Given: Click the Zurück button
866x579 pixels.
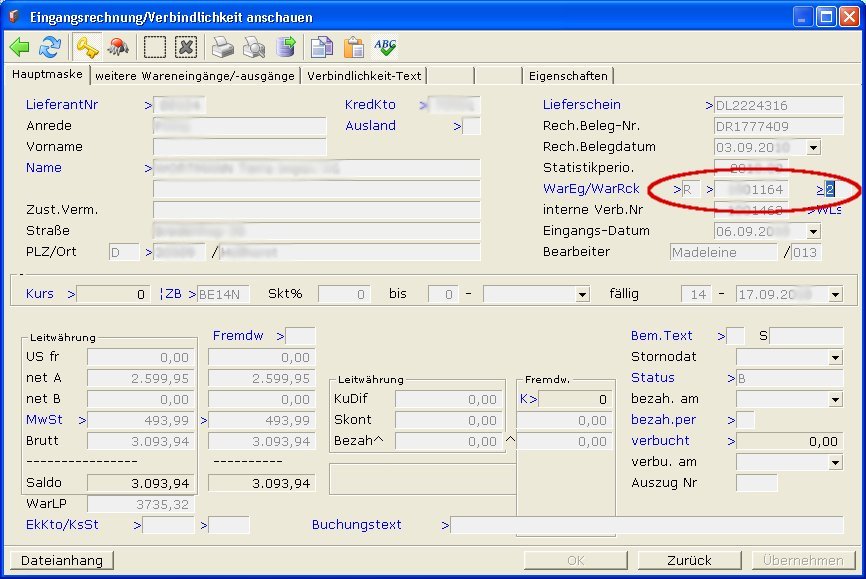Looking at the screenshot, I should [x=690, y=560].
